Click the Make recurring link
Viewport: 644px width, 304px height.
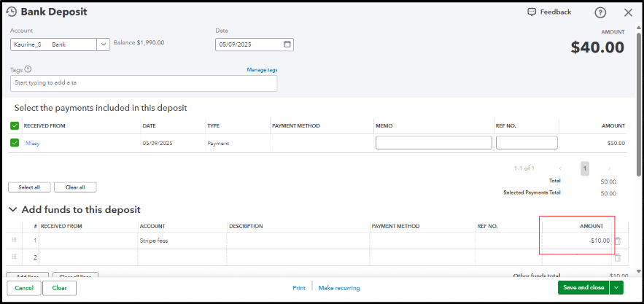pos(339,288)
